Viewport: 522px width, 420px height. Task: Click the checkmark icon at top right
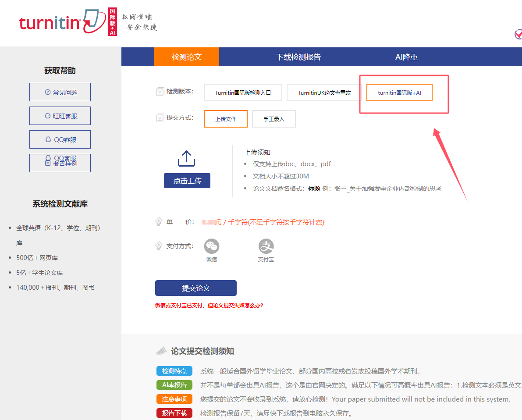pyautogui.click(x=518, y=34)
